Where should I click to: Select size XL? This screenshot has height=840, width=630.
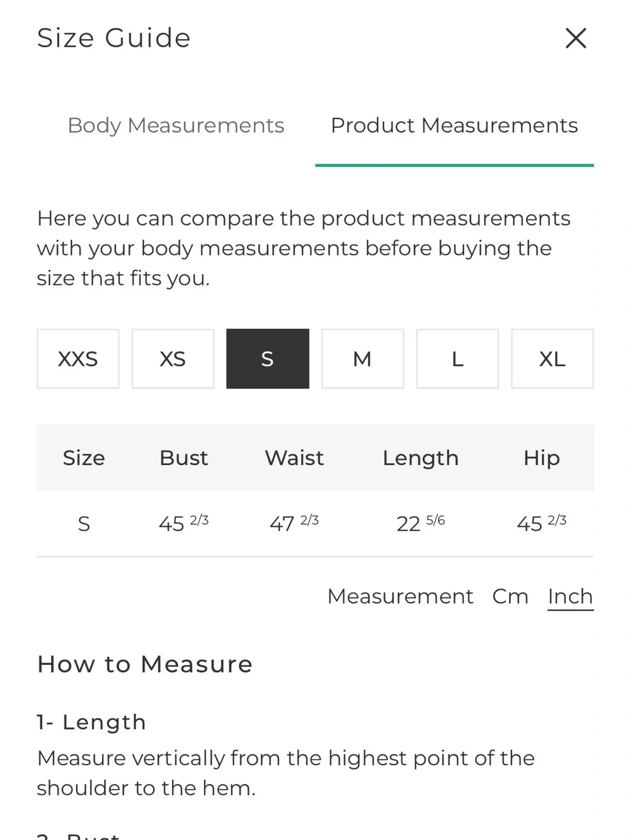pyautogui.click(x=553, y=359)
